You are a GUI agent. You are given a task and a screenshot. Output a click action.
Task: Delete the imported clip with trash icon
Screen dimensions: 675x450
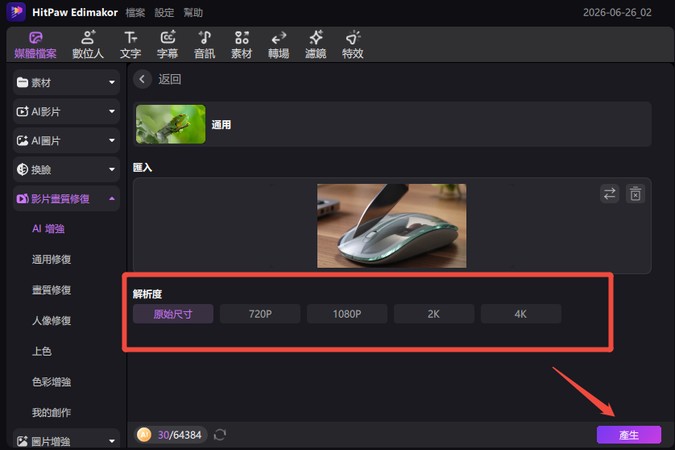pos(635,194)
